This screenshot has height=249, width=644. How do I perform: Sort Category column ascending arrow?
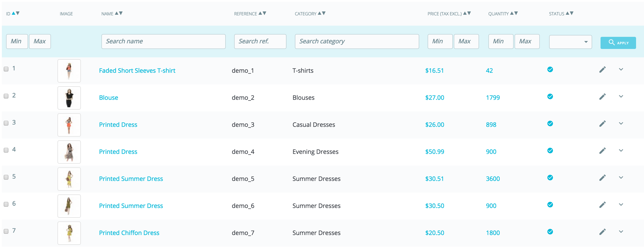[x=319, y=13]
